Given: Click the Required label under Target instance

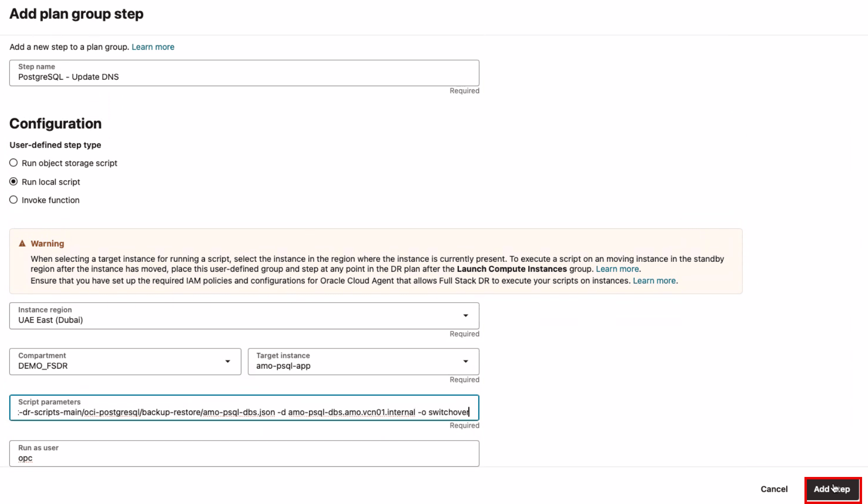Looking at the screenshot, I should pyautogui.click(x=464, y=379).
